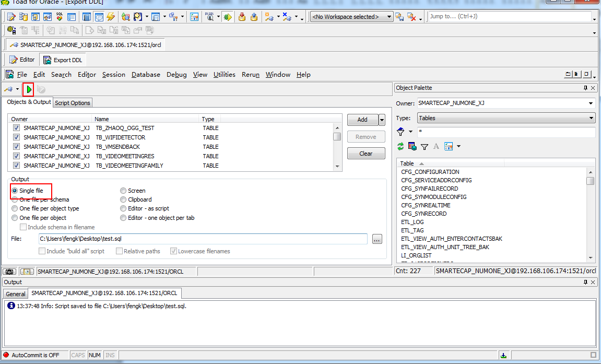Image resolution: width=601 pixels, height=364 pixels.
Task: Click the Add button
Action: coord(362,120)
